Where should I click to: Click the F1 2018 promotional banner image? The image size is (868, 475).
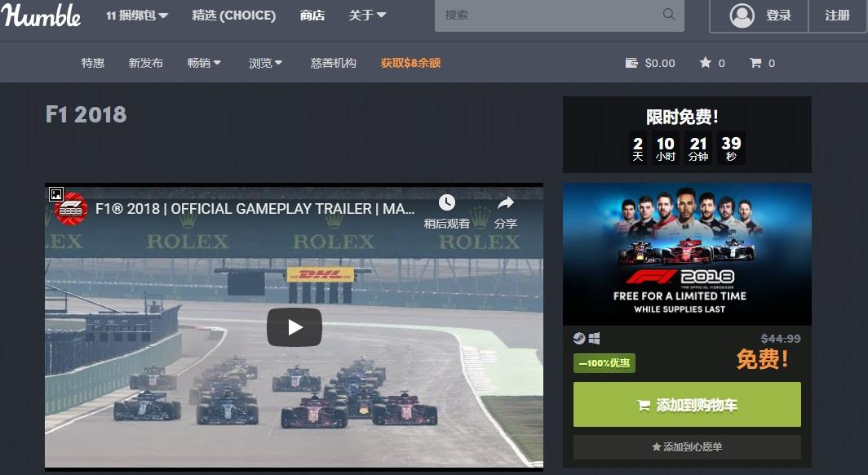(x=687, y=254)
